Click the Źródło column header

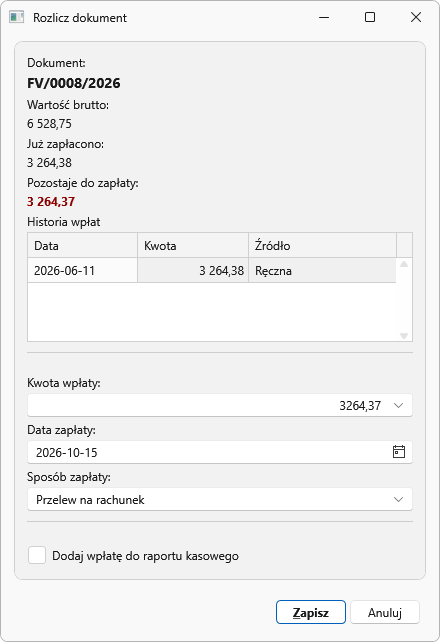pyautogui.click(x=323, y=245)
